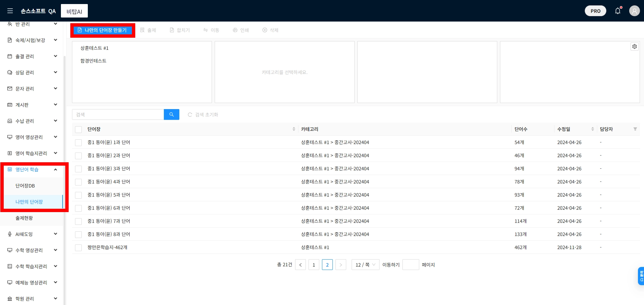Go to page 1
644x305 pixels.
[x=314, y=265]
